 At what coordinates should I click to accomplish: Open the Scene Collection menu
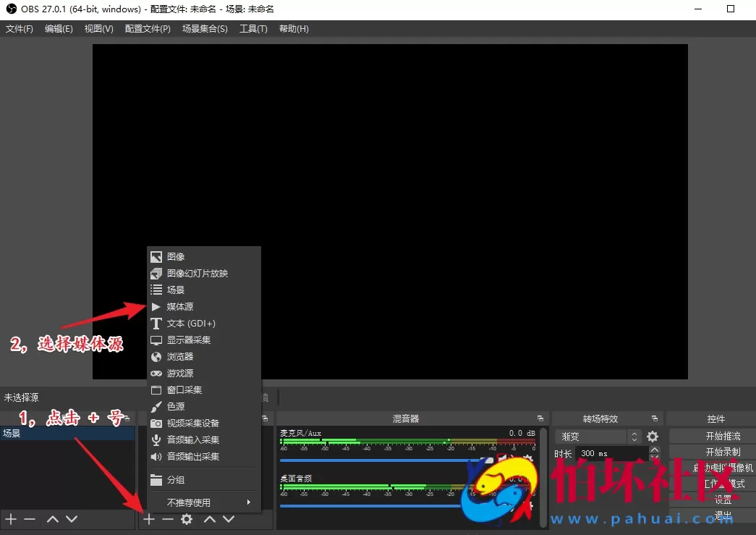coord(205,29)
